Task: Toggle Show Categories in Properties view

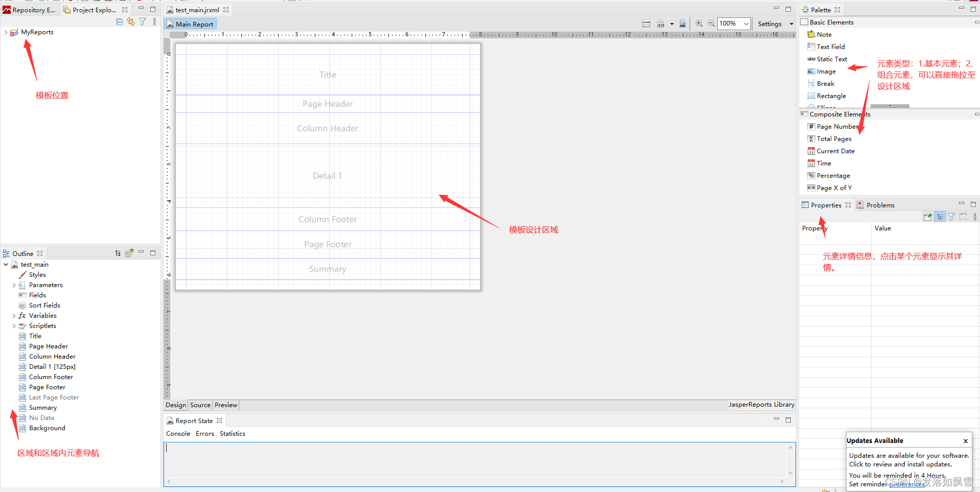Action: [940, 217]
